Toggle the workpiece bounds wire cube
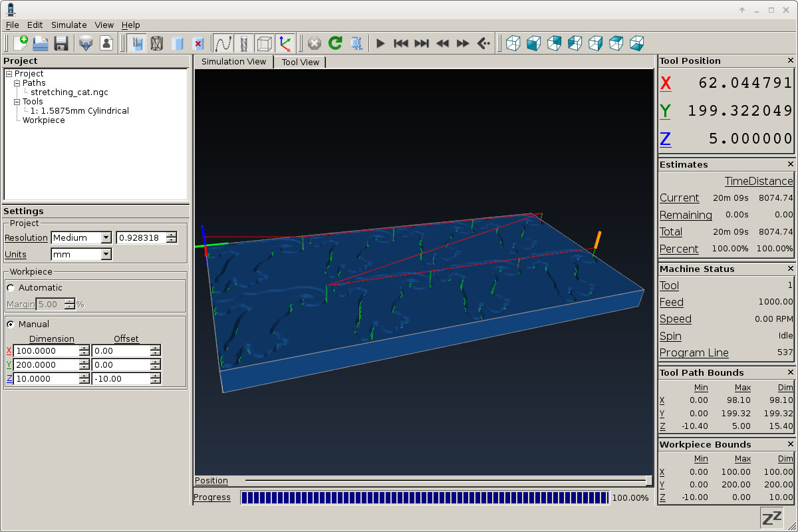The height and width of the screenshot is (532, 798). pyautogui.click(x=265, y=43)
